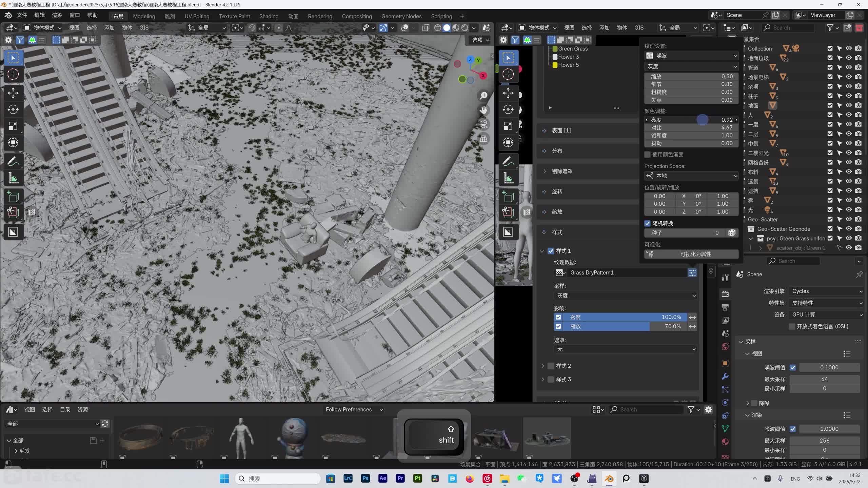
Task: Expand the 样式 3 section
Action: 543,380
